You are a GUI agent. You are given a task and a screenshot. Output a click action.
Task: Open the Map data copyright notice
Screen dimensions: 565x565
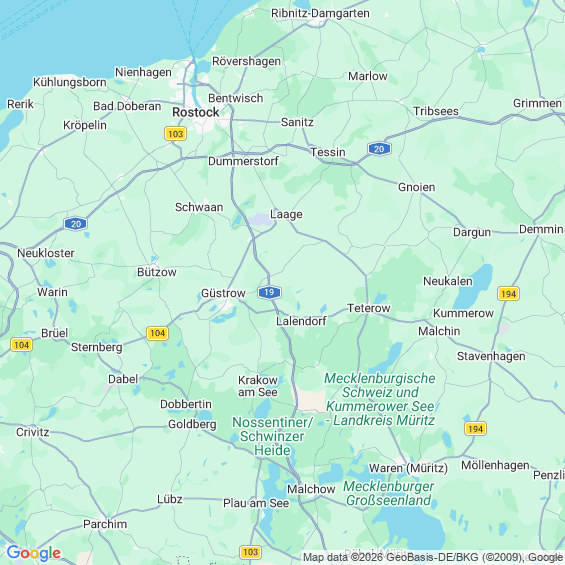[433, 557]
